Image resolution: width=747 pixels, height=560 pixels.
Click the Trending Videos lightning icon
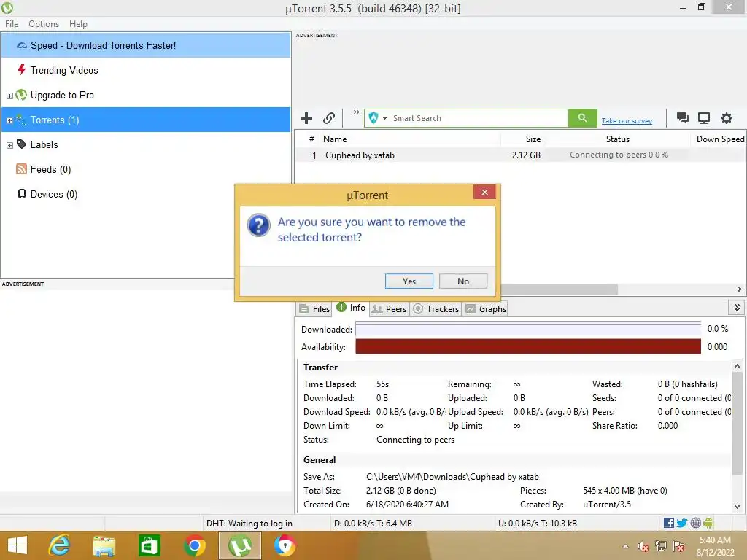(21, 69)
